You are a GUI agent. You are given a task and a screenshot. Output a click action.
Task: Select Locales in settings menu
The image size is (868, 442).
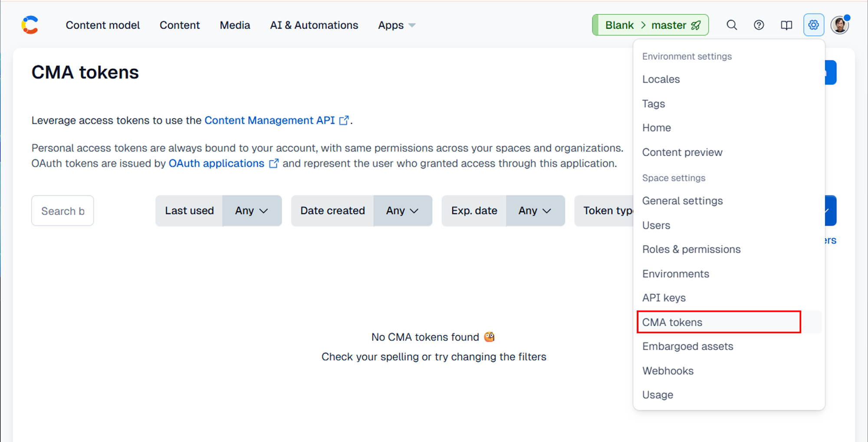tap(661, 79)
